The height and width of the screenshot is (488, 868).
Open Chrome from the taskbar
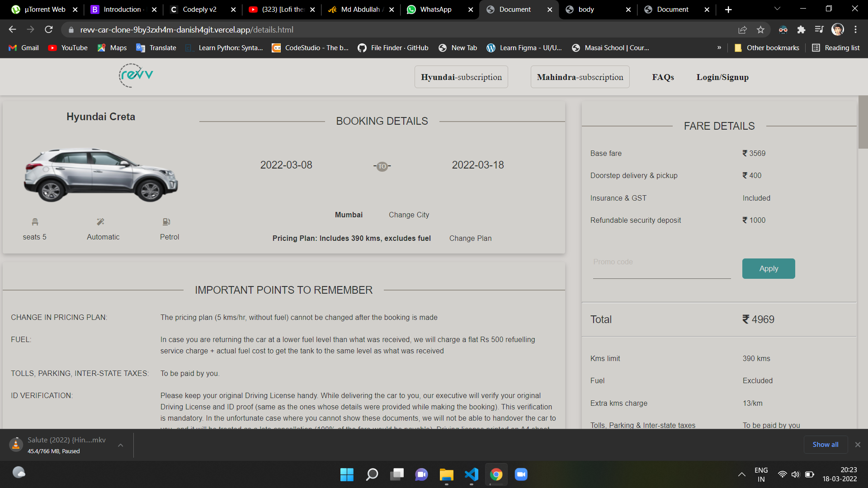[x=496, y=474]
